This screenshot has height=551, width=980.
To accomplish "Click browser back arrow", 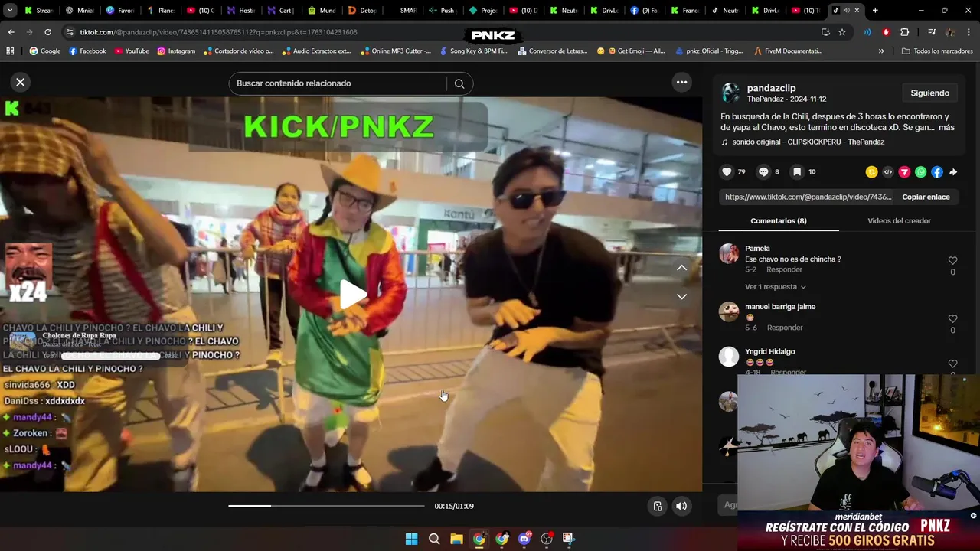I will [x=11, y=32].
